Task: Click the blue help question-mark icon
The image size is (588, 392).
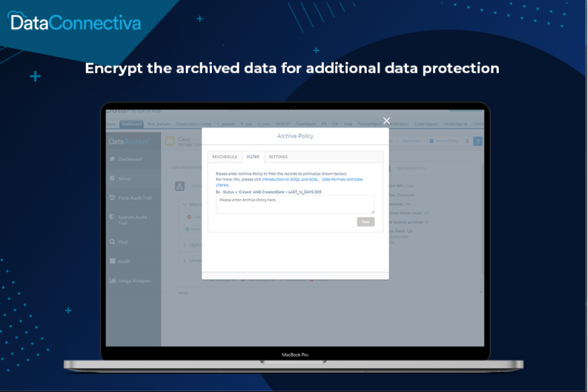Action: tap(478, 141)
